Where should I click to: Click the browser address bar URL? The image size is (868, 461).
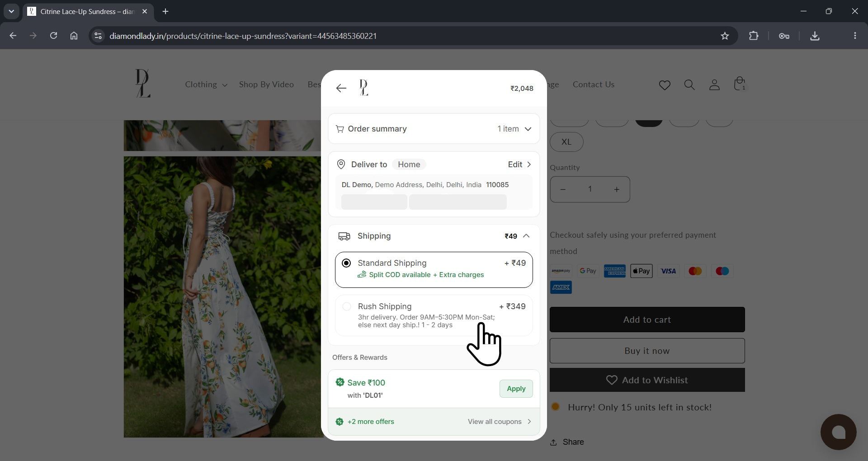click(x=243, y=36)
